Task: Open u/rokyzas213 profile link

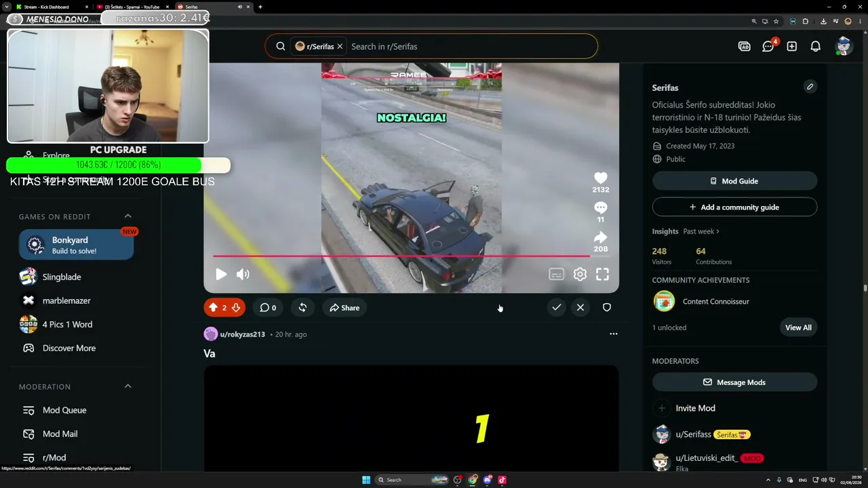Action: [x=242, y=334]
